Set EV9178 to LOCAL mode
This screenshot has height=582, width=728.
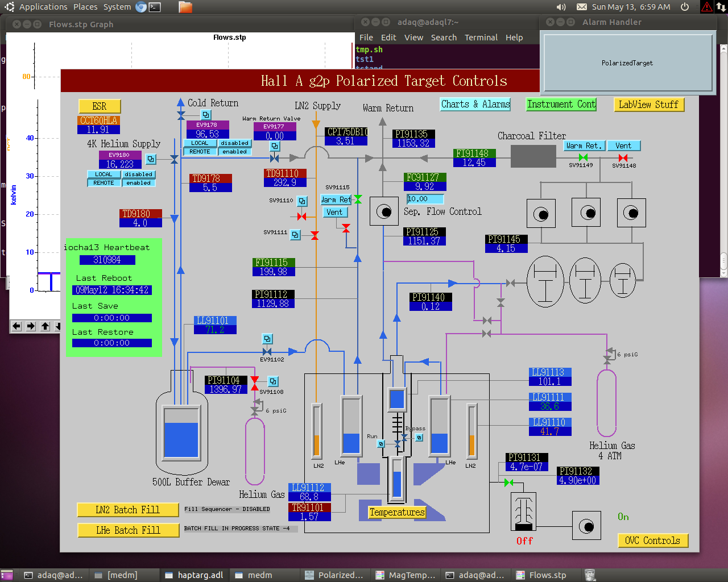pyautogui.click(x=200, y=143)
